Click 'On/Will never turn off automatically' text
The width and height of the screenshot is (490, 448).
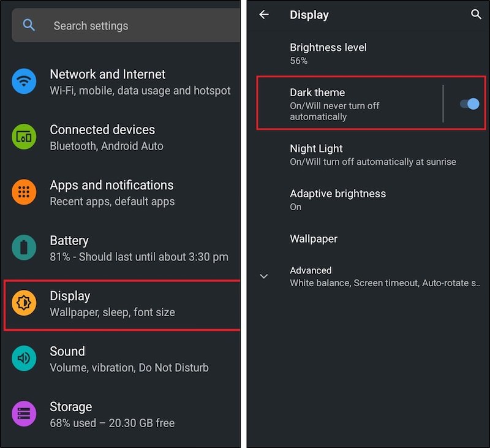coord(334,111)
